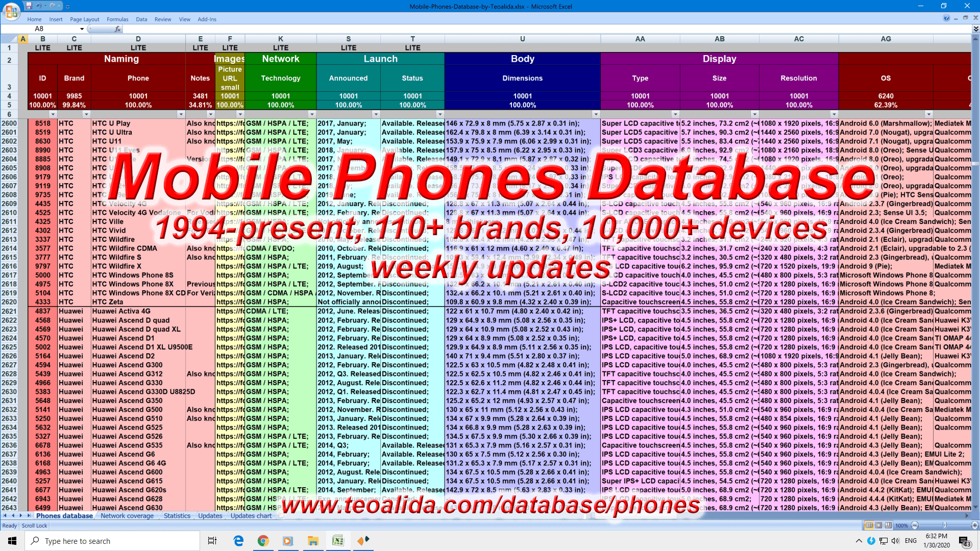Screen dimensions: 980x551
Task: Click the Row 4 percentage value cell
Action: (x=42, y=105)
